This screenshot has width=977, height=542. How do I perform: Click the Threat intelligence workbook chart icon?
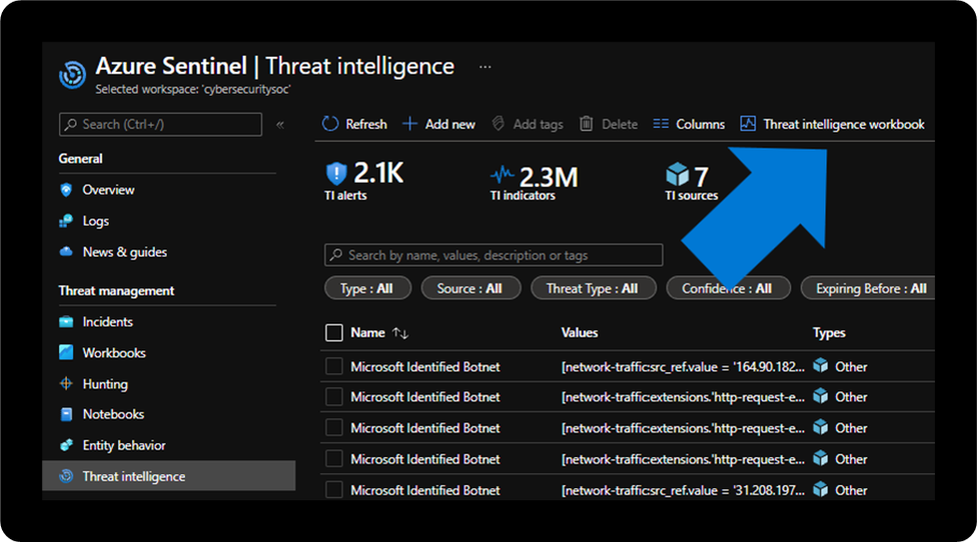(748, 124)
